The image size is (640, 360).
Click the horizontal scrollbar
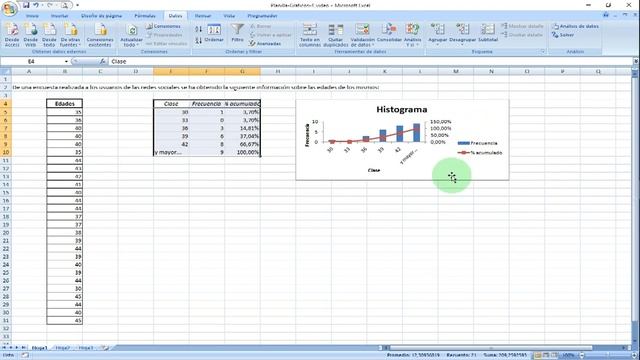click(x=491, y=348)
